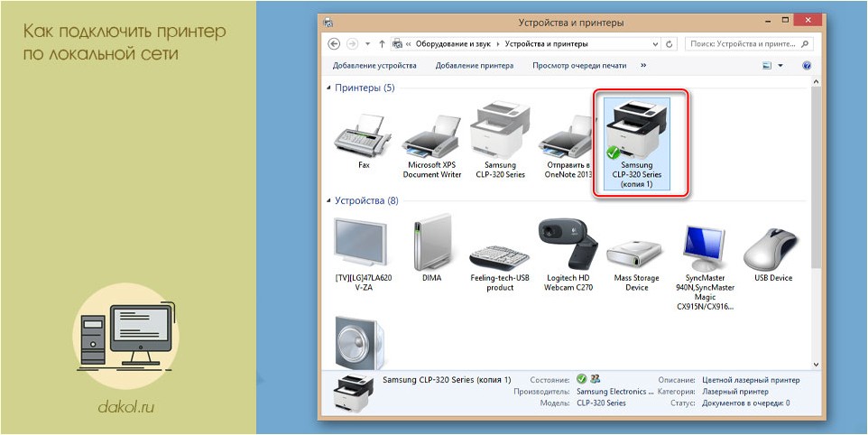Click Samsung Electronics manufacturer value

[615, 392]
